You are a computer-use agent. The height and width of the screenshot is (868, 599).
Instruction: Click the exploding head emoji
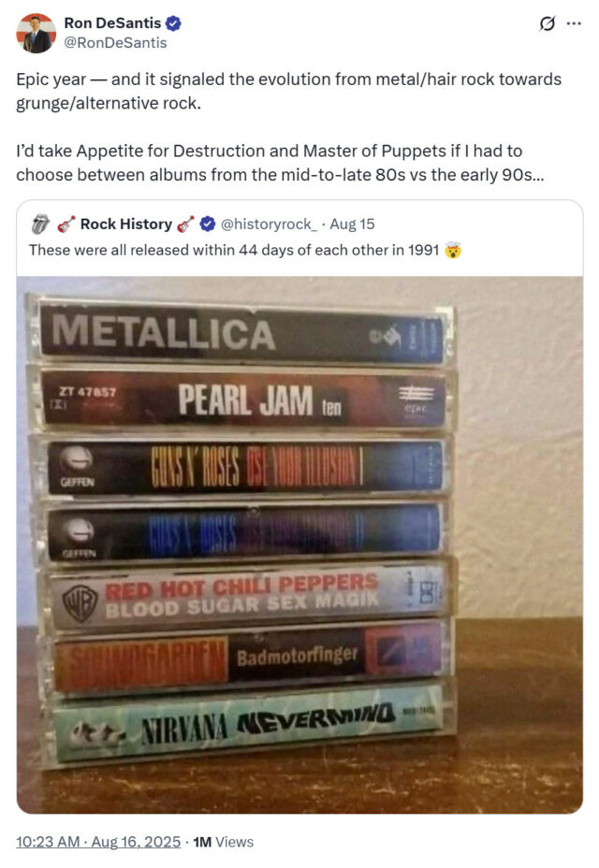(x=453, y=251)
